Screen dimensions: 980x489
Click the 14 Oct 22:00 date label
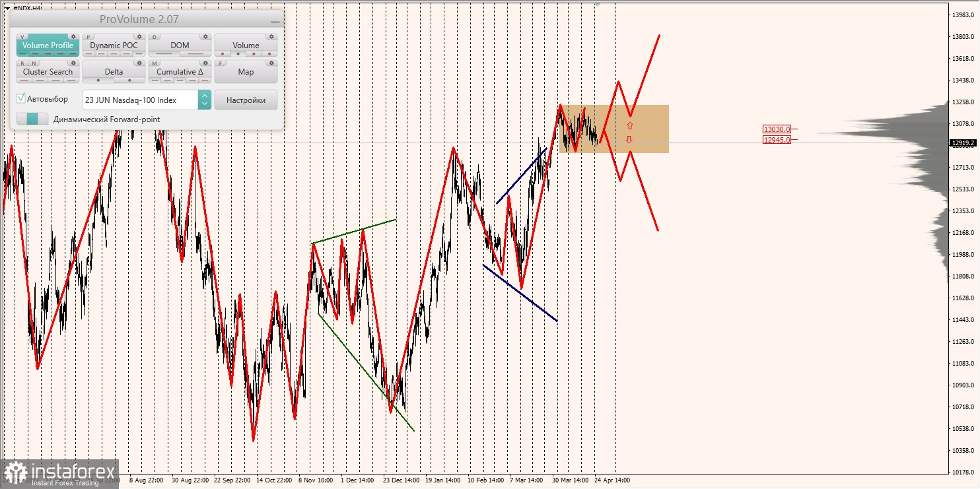coord(274,480)
